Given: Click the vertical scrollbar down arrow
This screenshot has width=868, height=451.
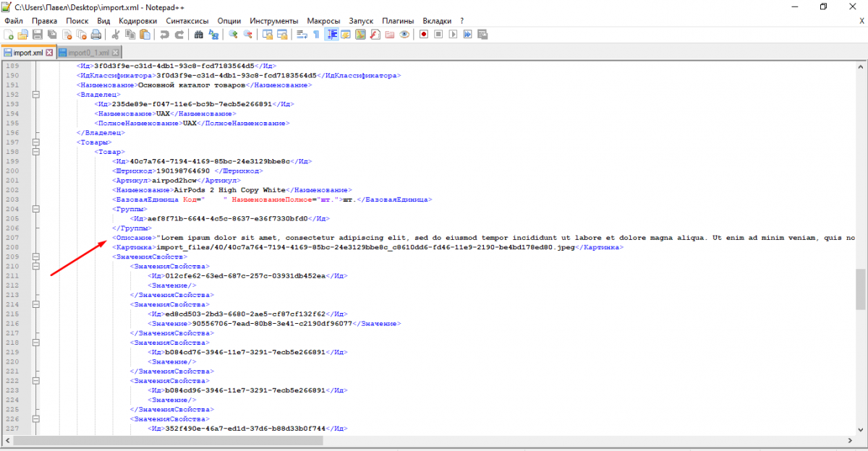Looking at the screenshot, I should tap(861, 429).
